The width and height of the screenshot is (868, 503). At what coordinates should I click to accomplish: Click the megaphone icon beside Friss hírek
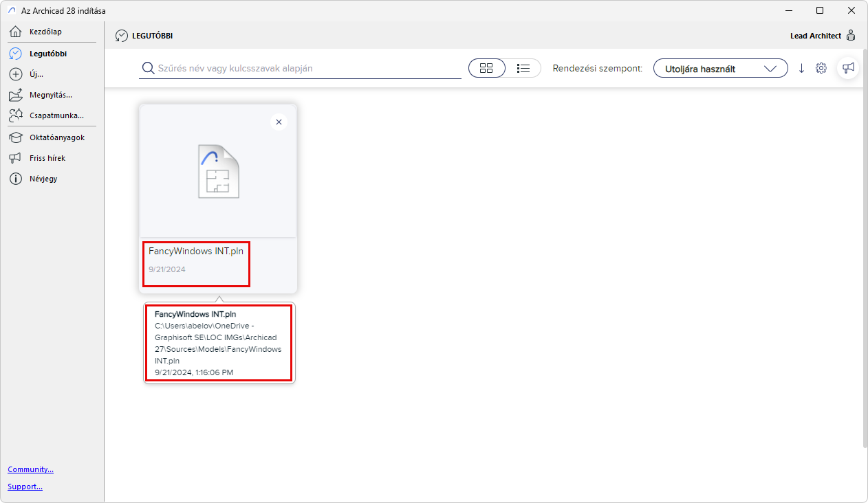16,158
